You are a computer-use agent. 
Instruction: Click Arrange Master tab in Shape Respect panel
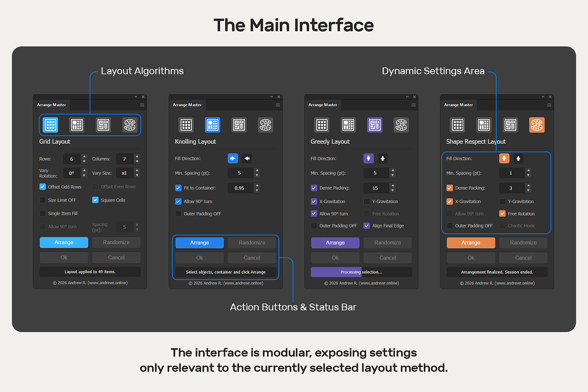459,105
